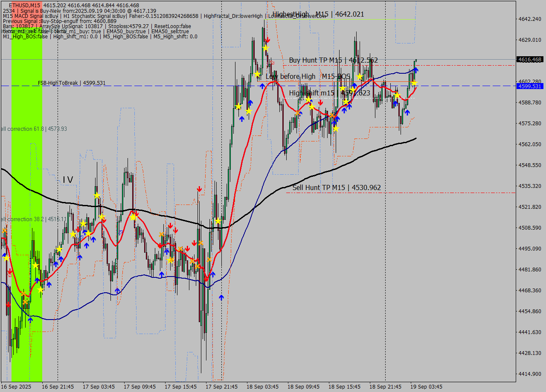Click the small red square marker near the Buy Hunt line

[273, 62]
